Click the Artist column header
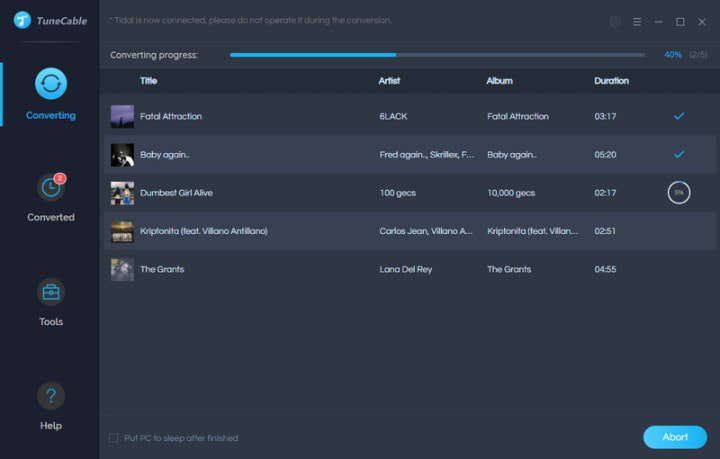 click(389, 81)
